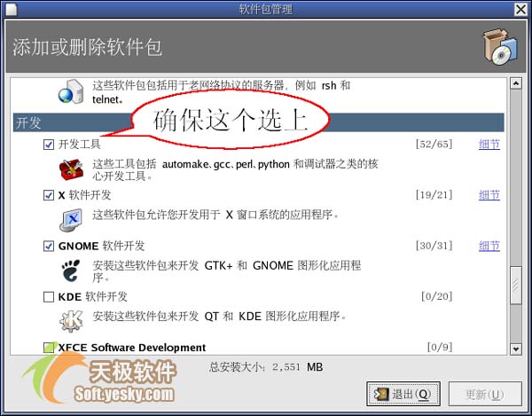Click the package box with CD icon
The width and height of the screenshot is (532, 416).
tap(500, 47)
